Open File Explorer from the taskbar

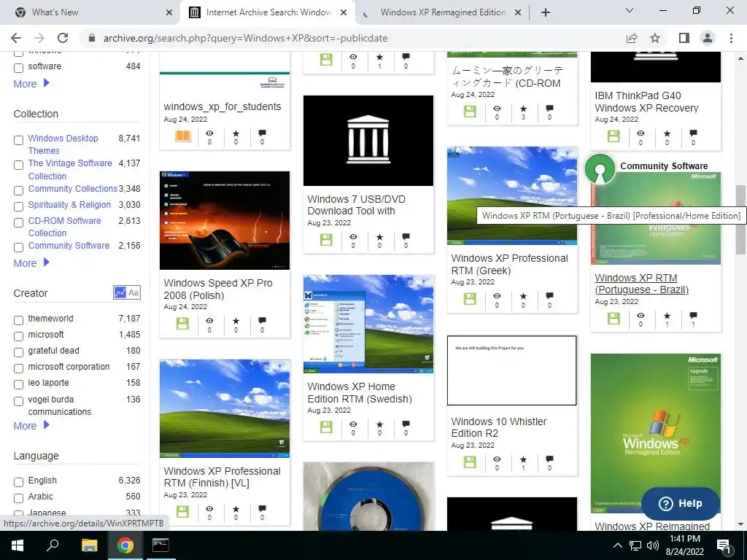pyautogui.click(x=89, y=545)
